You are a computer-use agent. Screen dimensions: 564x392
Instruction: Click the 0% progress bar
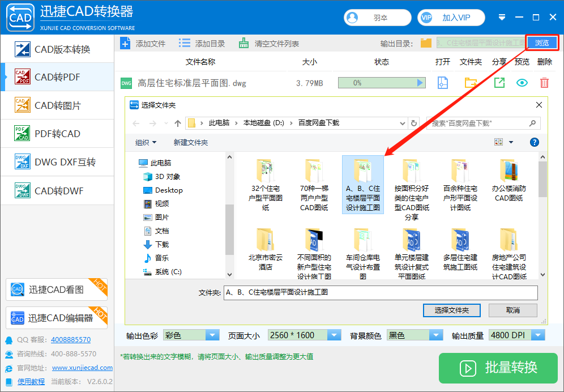pyautogui.click(x=382, y=83)
